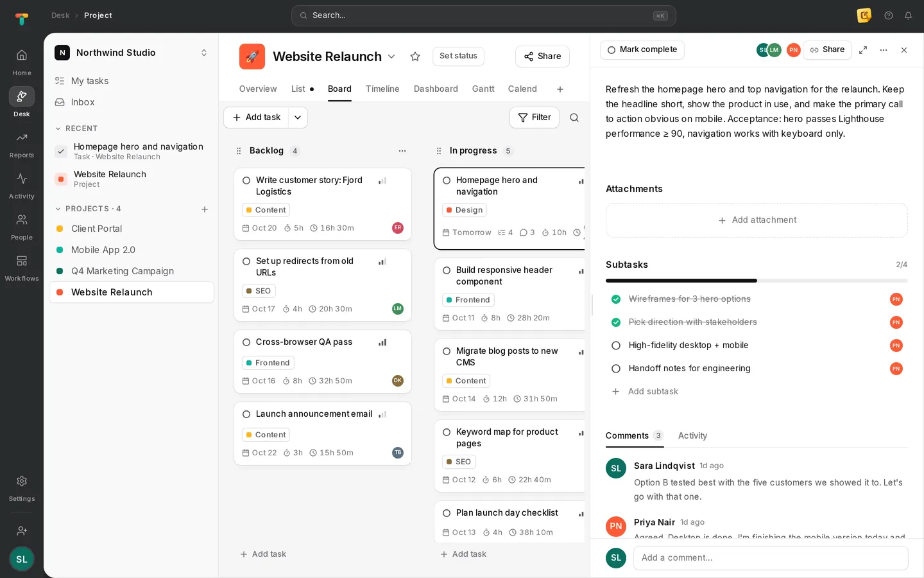Open the Home sidebar icon
The image size is (924, 578).
[22, 55]
